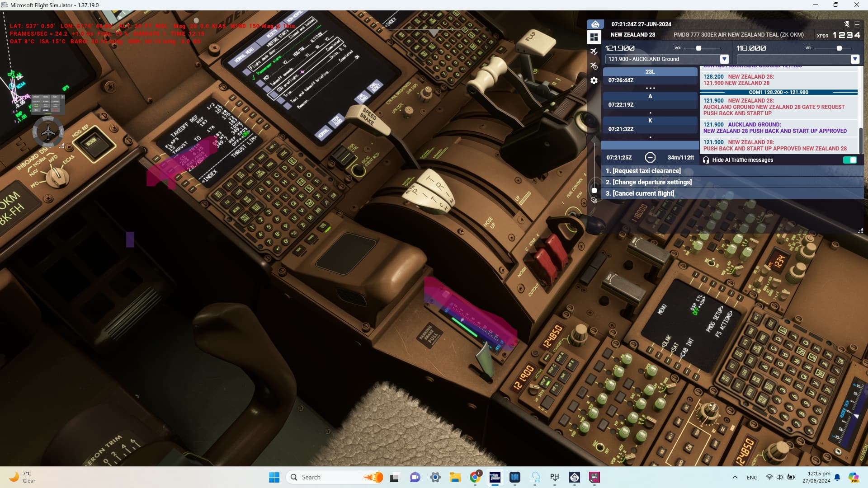Open the empty COM2 118.000 station dropdown

coord(854,59)
